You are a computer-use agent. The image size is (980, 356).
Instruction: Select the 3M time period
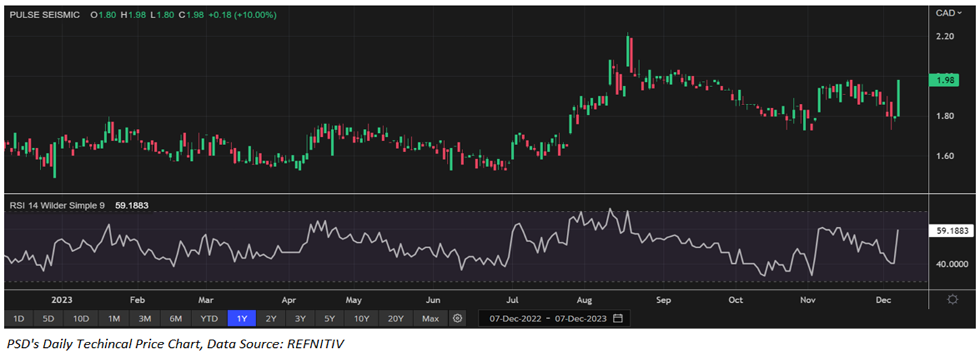click(x=144, y=318)
